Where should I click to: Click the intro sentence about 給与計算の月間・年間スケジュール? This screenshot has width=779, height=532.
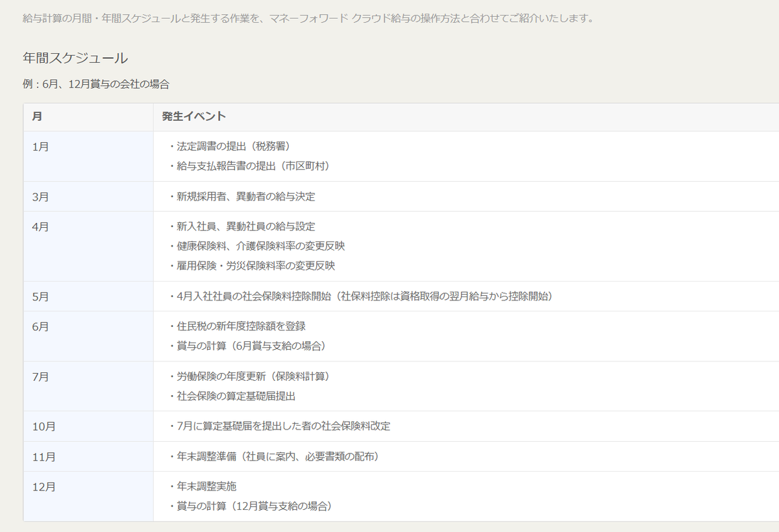[x=308, y=18]
